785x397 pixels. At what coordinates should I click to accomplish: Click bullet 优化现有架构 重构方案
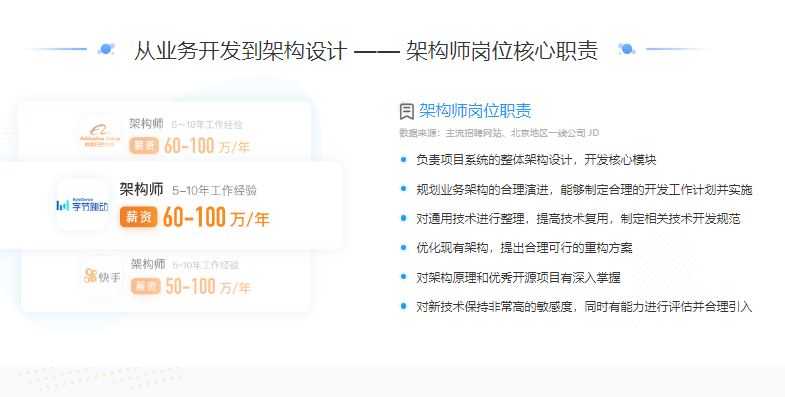coord(524,248)
